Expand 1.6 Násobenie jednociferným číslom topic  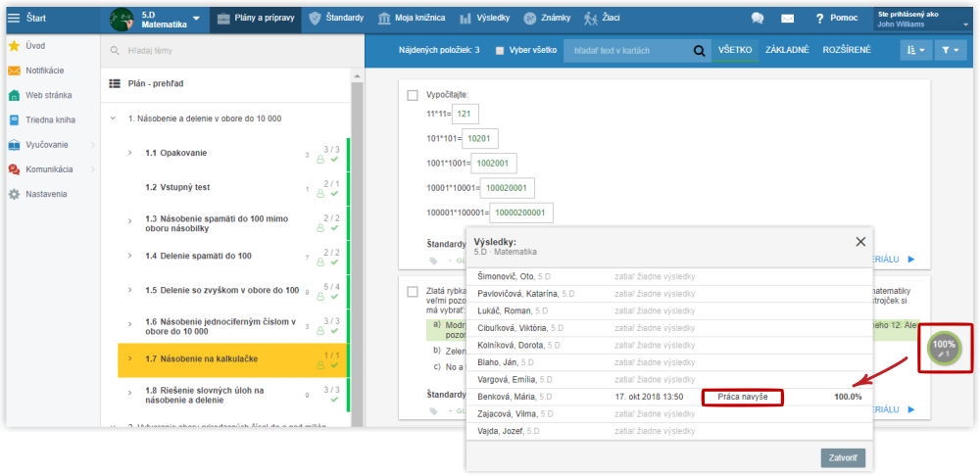point(130,324)
